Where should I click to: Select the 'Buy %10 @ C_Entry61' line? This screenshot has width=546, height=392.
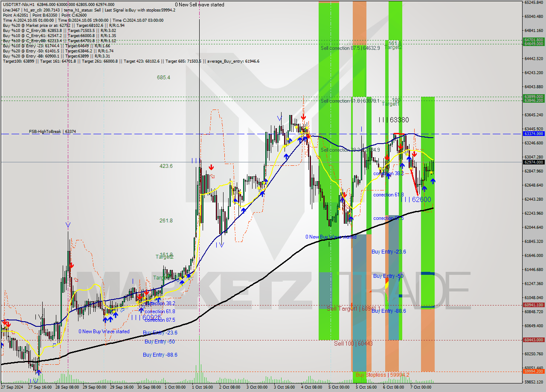click(x=59, y=35)
